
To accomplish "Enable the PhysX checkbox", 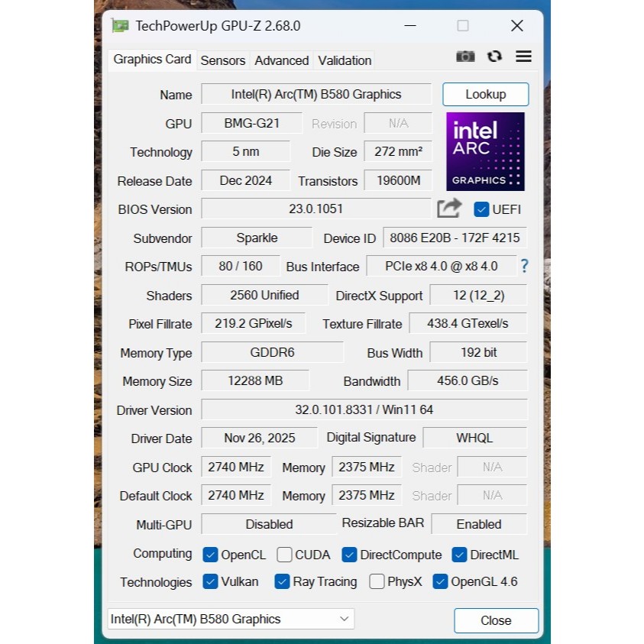I will pos(377,581).
